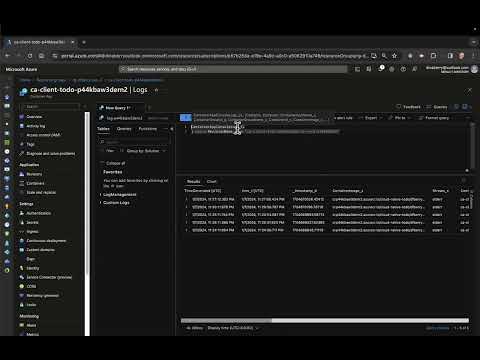This screenshot has width=480, height=360.
Task: Click the browser back arrow
Action: [8, 56]
